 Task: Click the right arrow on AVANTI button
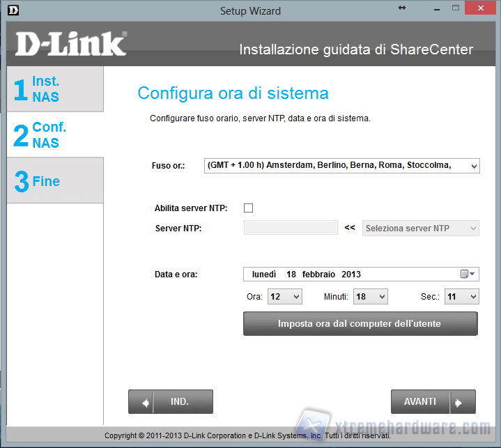pos(458,402)
